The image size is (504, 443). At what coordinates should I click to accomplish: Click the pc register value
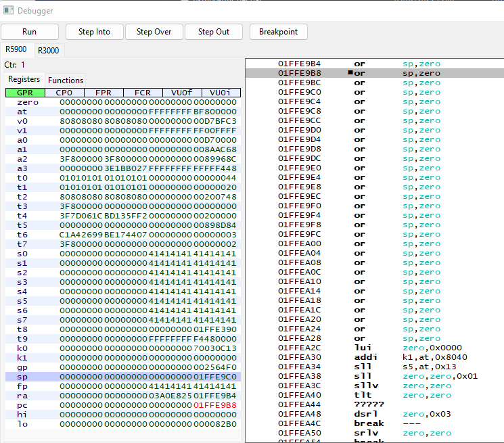pos(214,405)
